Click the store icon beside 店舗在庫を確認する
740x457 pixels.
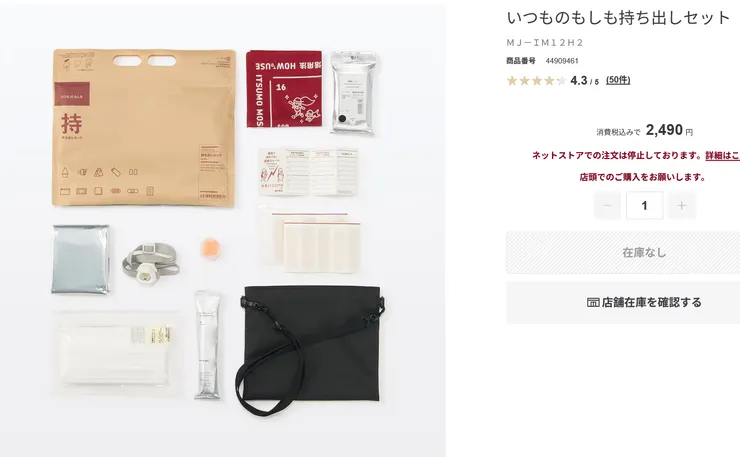tap(593, 302)
